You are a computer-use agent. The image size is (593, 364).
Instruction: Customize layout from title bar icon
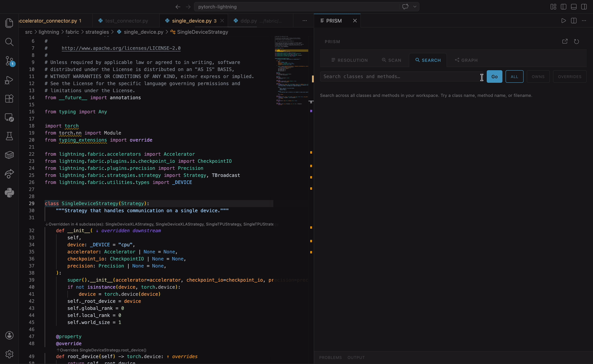(x=553, y=7)
